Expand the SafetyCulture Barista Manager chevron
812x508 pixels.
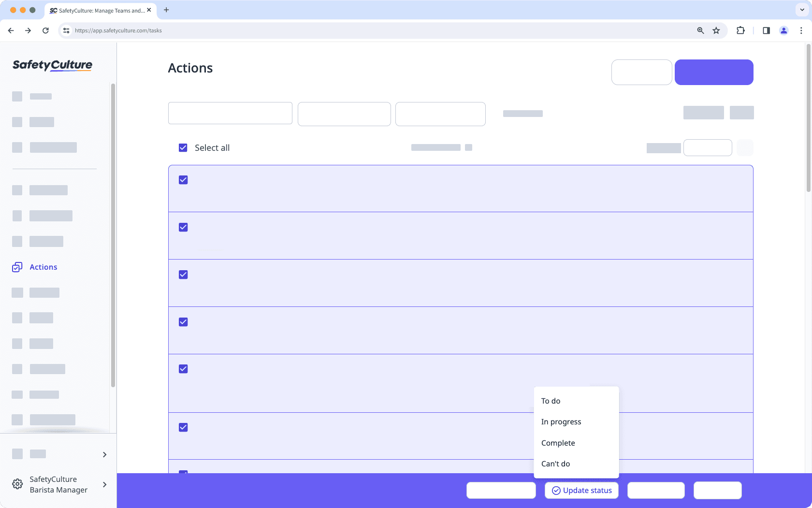tap(104, 484)
